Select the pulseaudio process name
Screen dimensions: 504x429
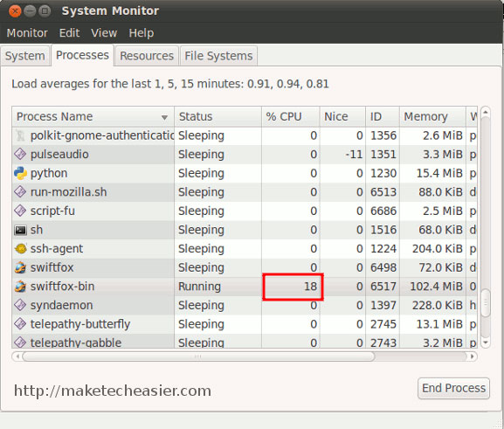coord(59,155)
